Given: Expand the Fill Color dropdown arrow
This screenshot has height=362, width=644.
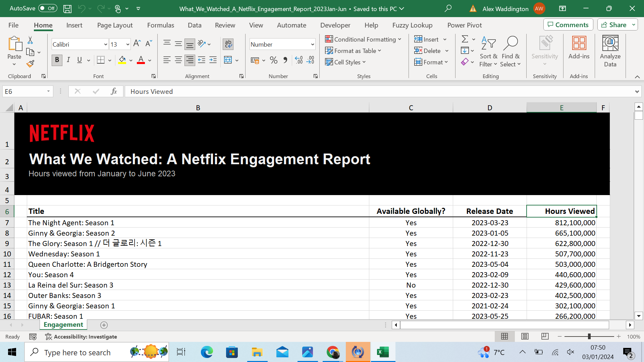Looking at the screenshot, I should pos(131,60).
